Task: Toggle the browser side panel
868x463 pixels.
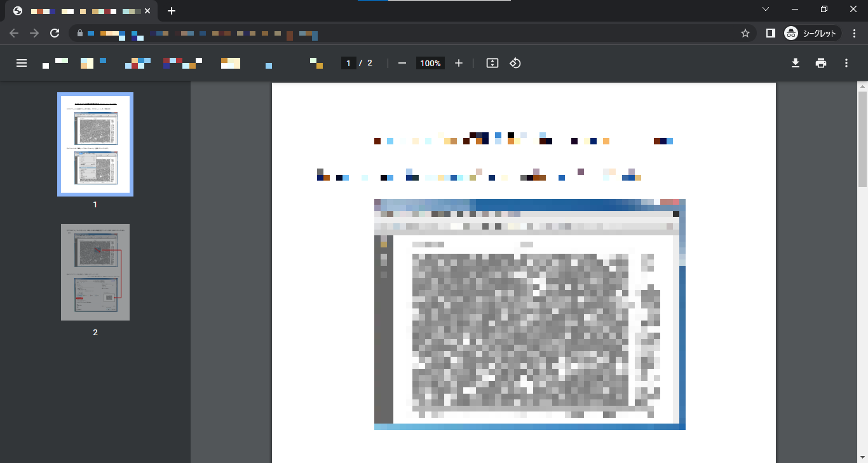Action: pos(770,33)
